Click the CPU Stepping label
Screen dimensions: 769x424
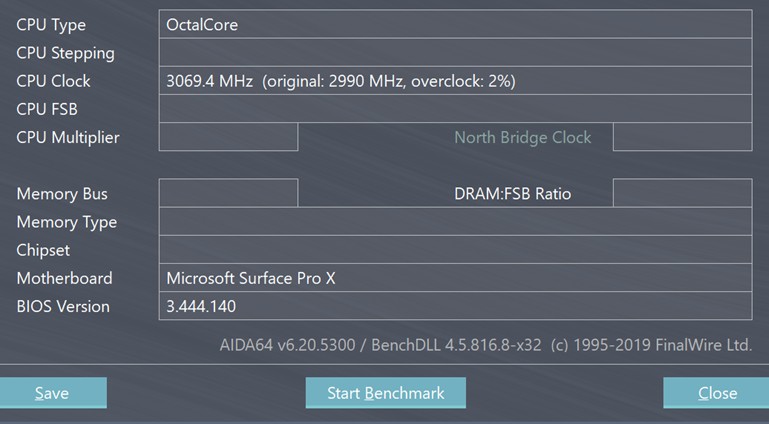point(65,53)
